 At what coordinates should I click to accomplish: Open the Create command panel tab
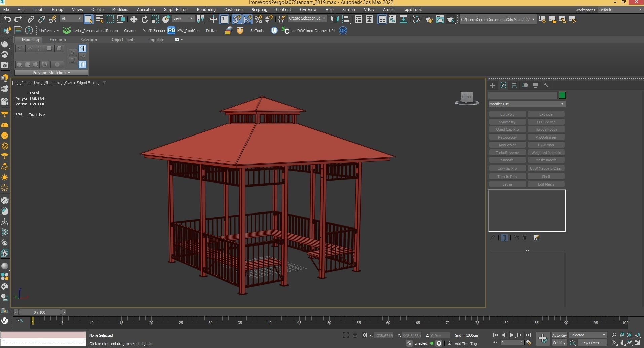(x=493, y=85)
